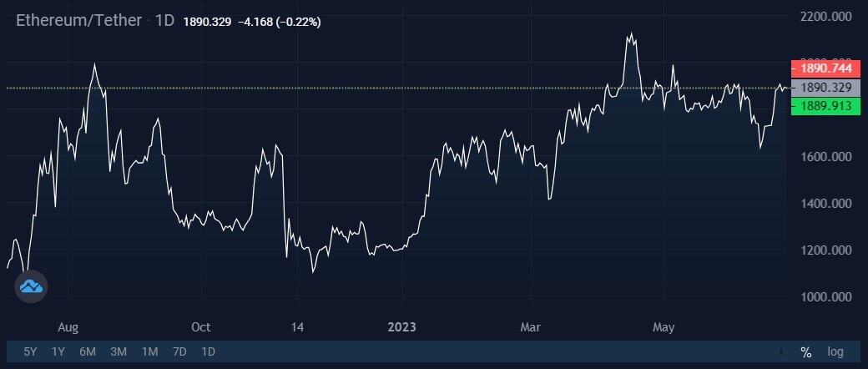Click the Ethereum/Tether symbol title

[79, 21]
